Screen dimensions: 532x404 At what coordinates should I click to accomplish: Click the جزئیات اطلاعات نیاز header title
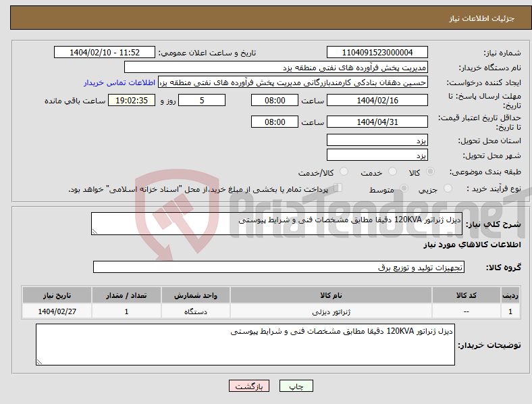tap(482, 18)
